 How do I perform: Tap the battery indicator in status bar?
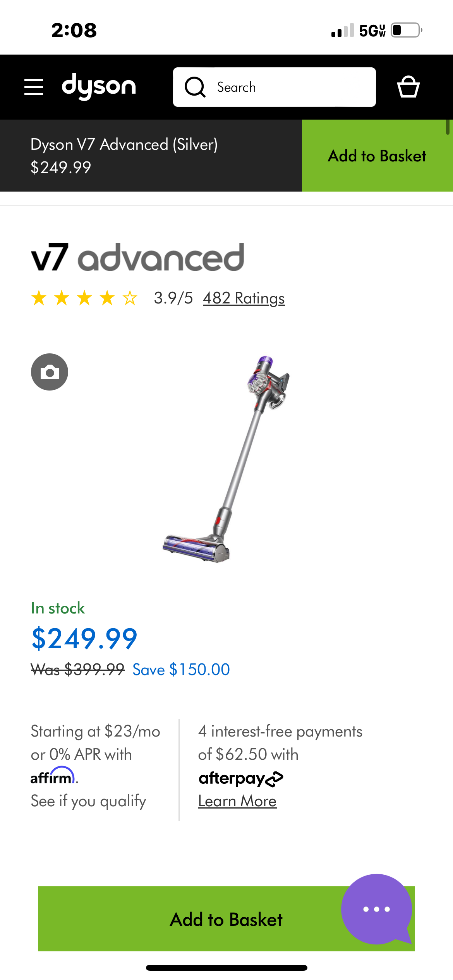pos(406,30)
